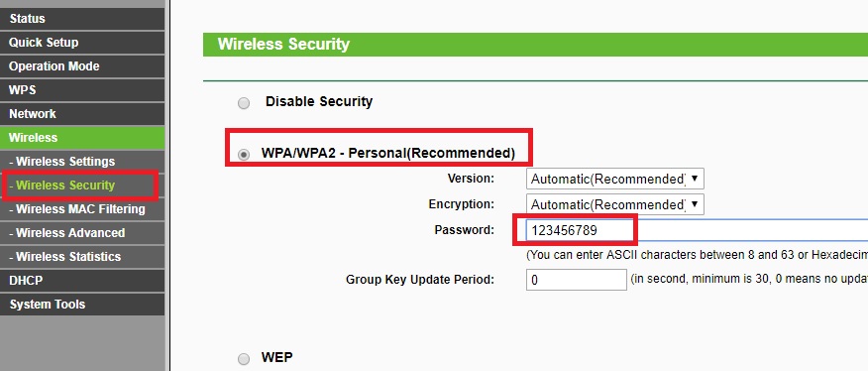Open Wireless Settings submenu

(x=82, y=162)
